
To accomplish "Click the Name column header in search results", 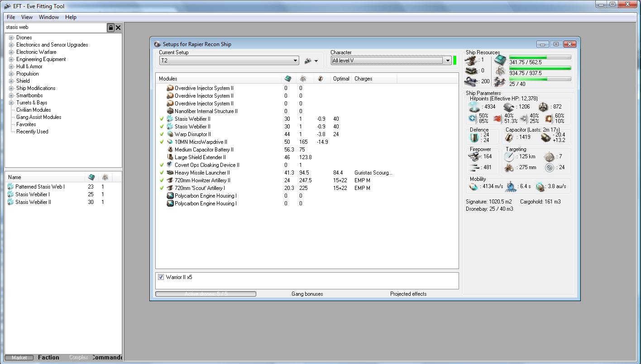I will (45, 177).
